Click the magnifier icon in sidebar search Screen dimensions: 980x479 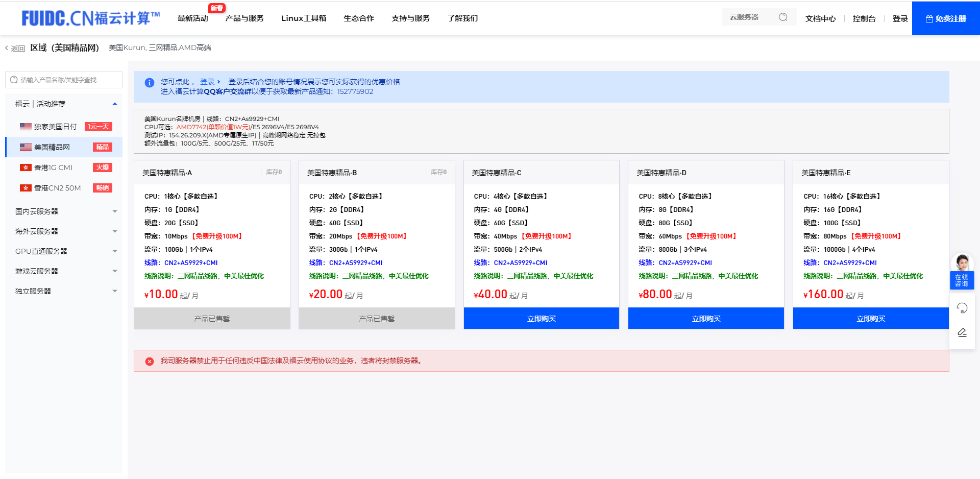pos(14,80)
